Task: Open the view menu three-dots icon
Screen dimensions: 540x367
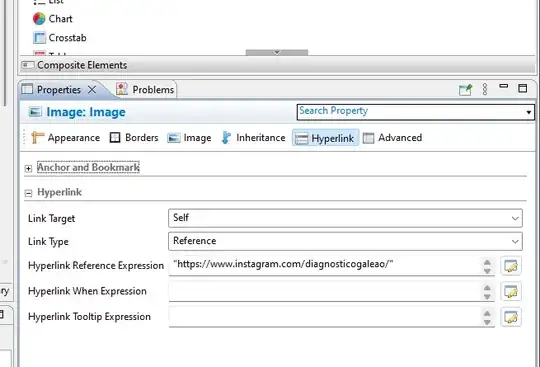Action: point(485,89)
